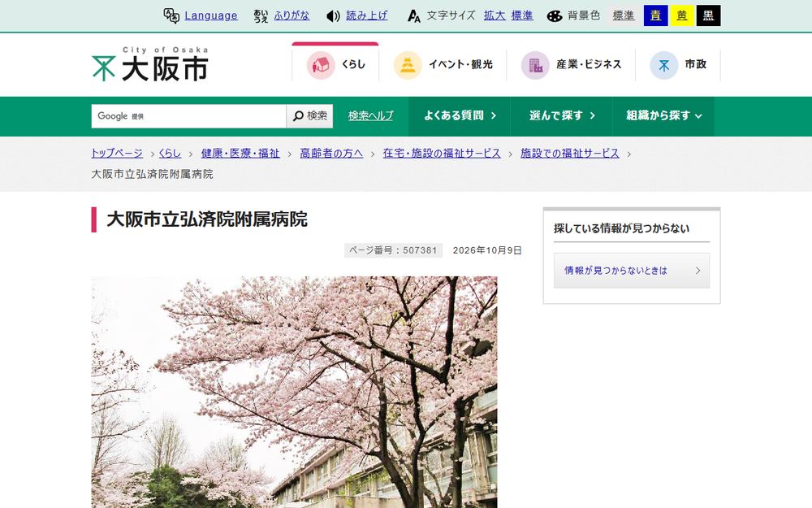Click the magnifying glass search icon
This screenshot has width=812, height=508.
tap(298, 116)
